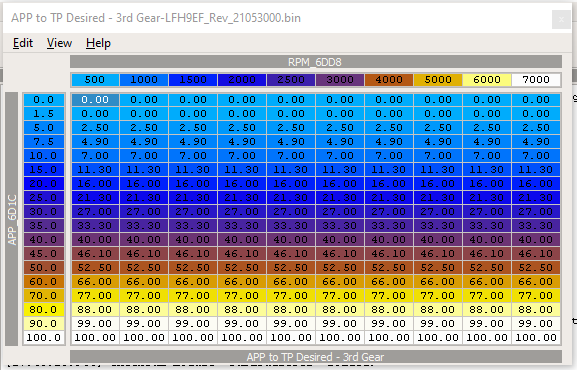Open the View menu

pyautogui.click(x=59, y=43)
